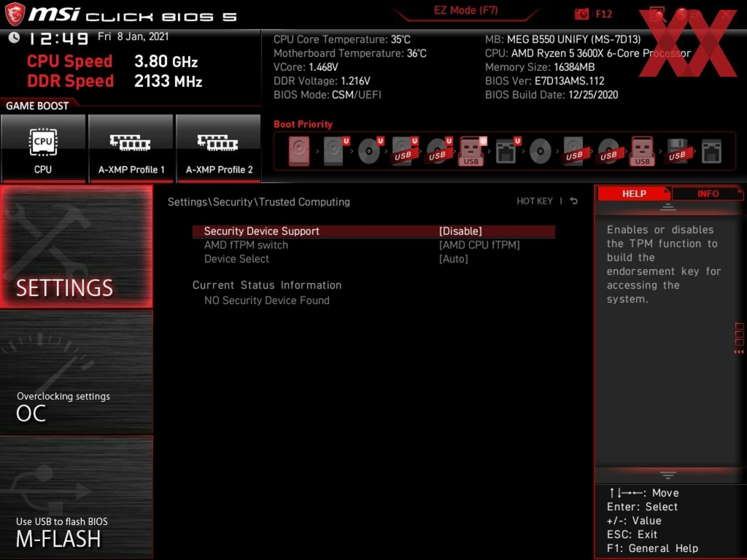Open the Device Select [Auto] value

click(x=454, y=259)
